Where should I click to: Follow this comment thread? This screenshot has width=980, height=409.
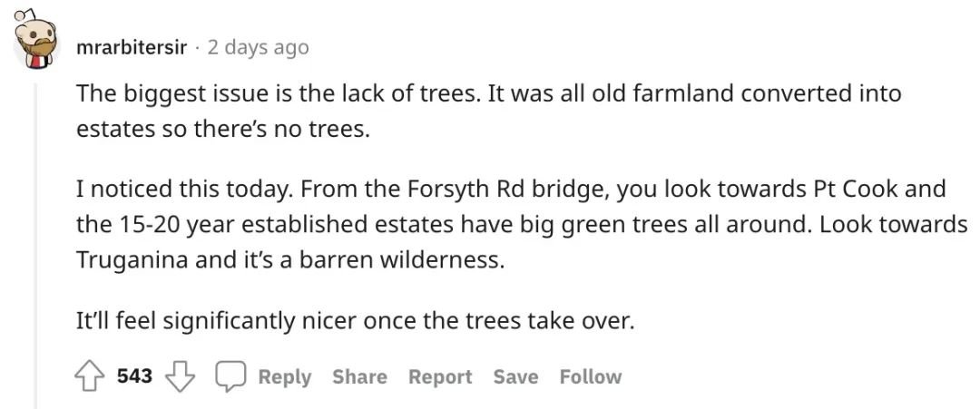(x=591, y=376)
